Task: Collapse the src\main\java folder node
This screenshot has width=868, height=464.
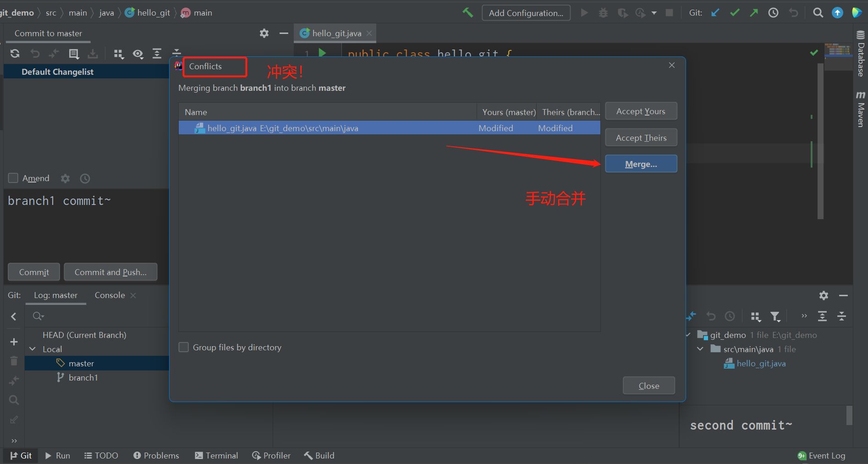Action: click(x=700, y=349)
